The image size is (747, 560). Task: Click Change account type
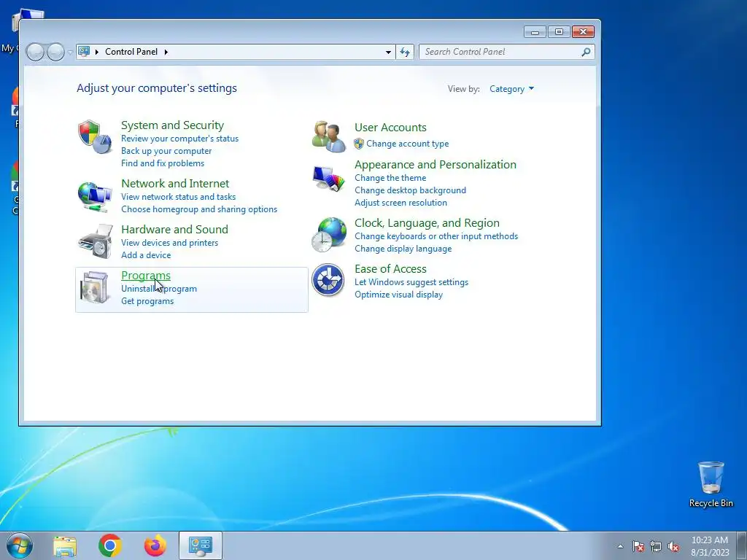coord(407,144)
